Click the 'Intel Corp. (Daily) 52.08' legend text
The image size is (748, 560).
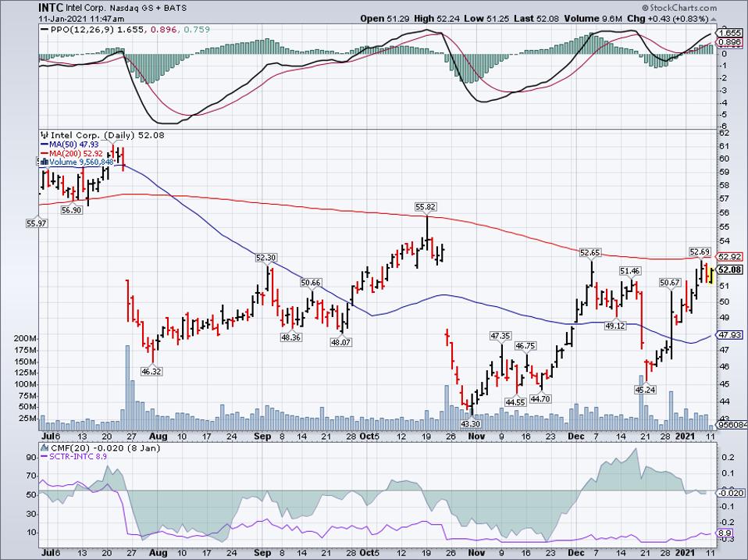click(x=108, y=135)
